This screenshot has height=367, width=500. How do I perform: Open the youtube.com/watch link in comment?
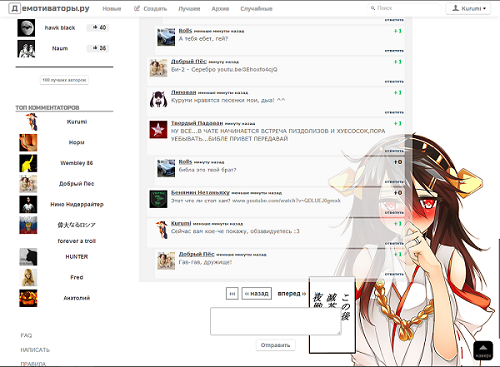tap(286, 201)
